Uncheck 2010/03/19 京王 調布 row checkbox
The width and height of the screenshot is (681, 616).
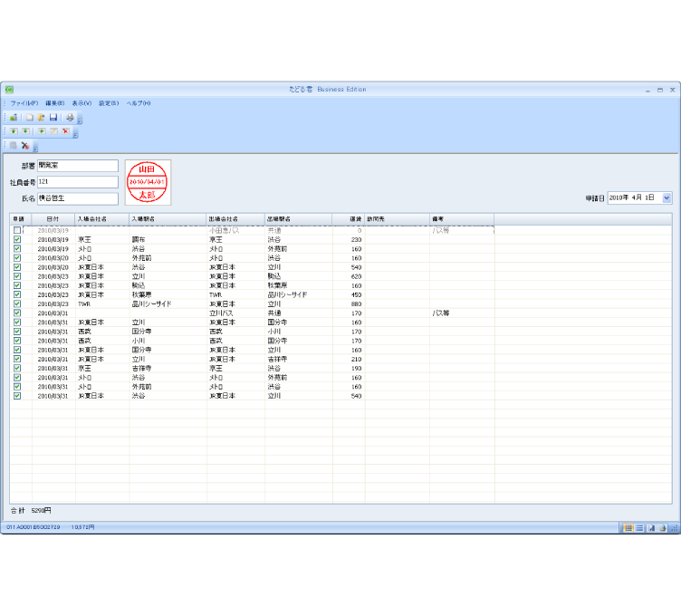click(17, 239)
